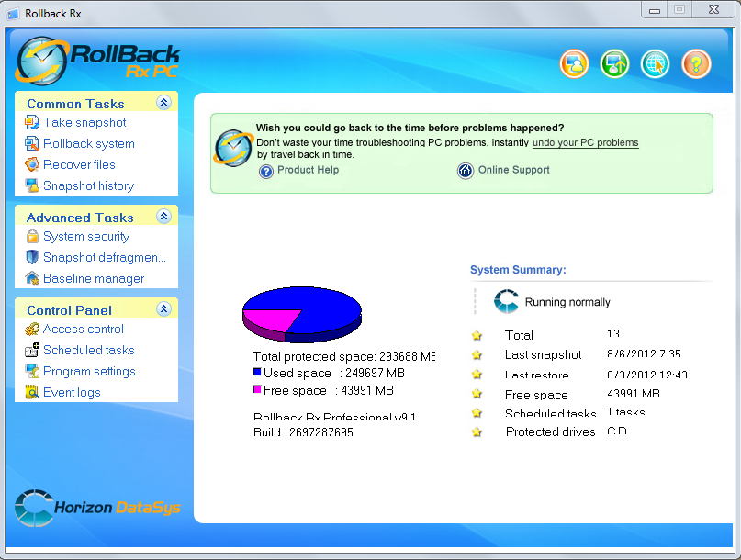
Task: Click the System security padlock icon
Action: 32,236
